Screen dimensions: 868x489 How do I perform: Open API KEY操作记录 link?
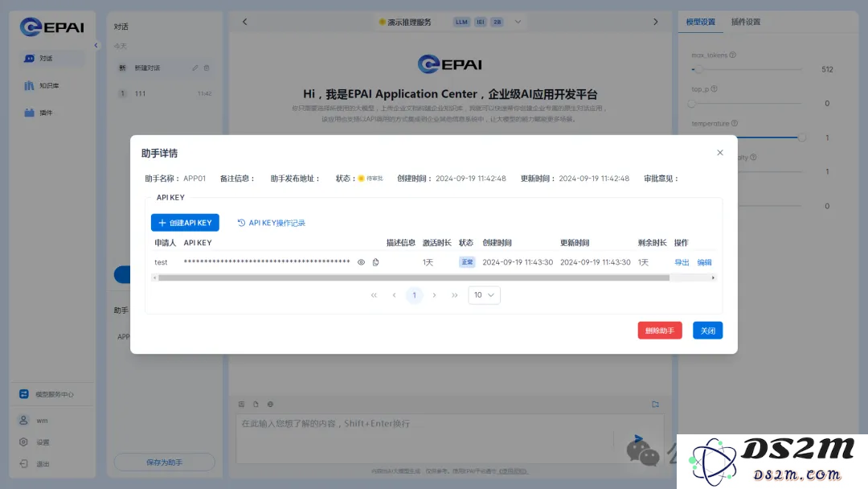click(x=272, y=223)
